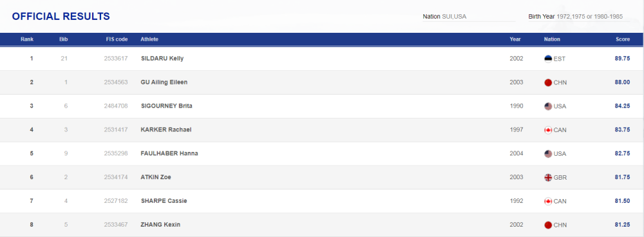This screenshot has width=644, height=237.
Task: Click USA flag icon in Faulhaber row
Action: [x=548, y=154]
